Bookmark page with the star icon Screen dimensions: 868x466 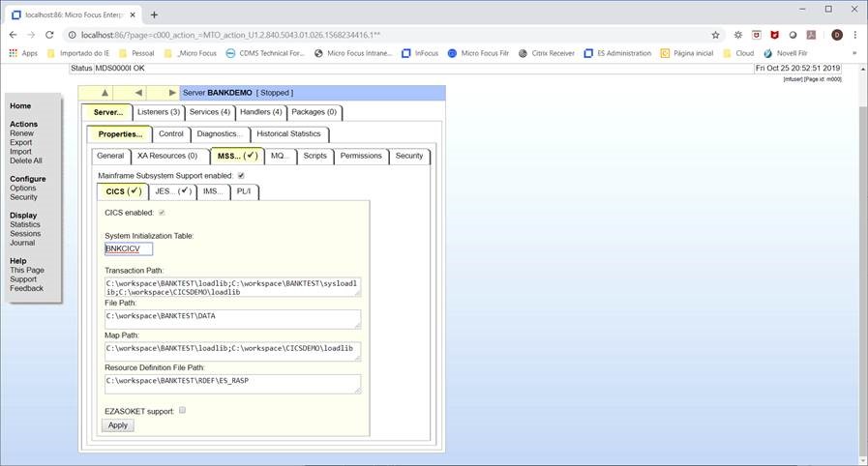(715, 35)
